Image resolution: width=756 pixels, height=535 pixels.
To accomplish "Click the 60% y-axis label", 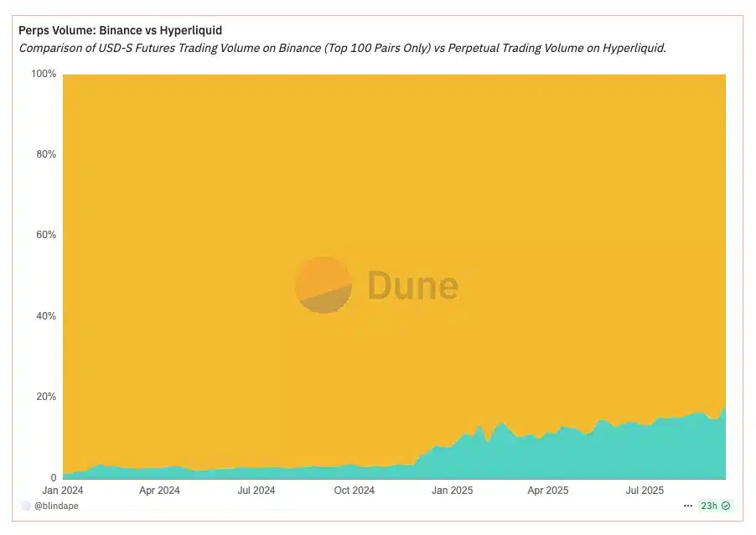I will pyautogui.click(x=44, y=236).
